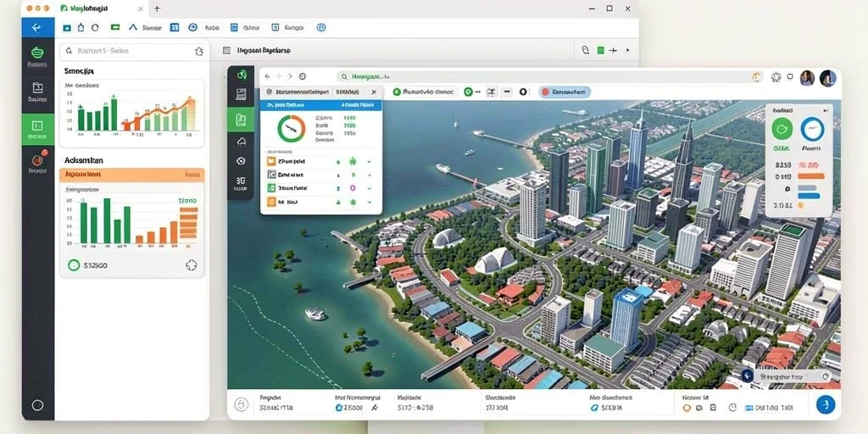Close the popup panel with its X
The width and height of the screenshot is (868, 434).
(x=374, y=92)
